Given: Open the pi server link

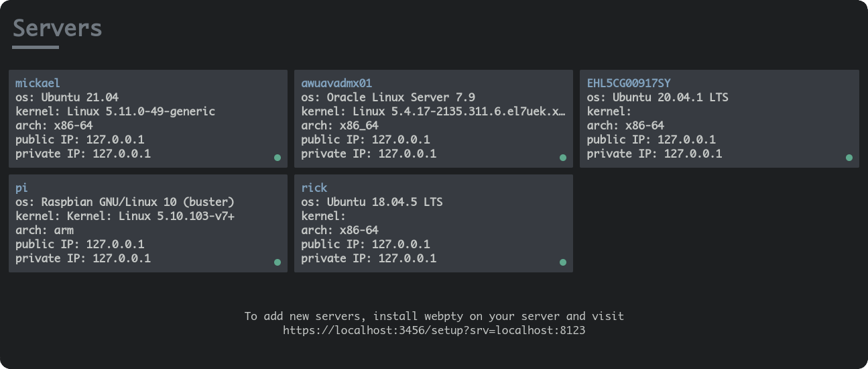Looking at the screenshot, I should point(21,188).
